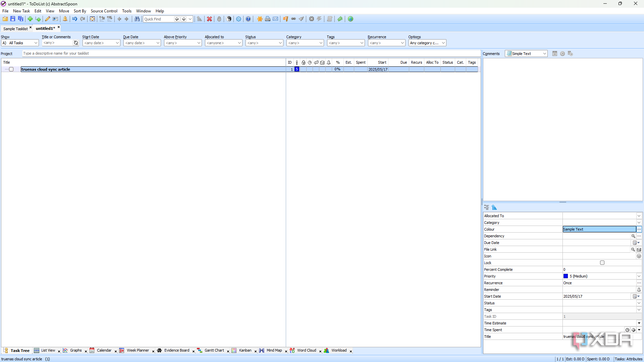The width and height of the screenshot is (644, 362).
Task: Click the binoculars Find Tasks icon
Action: click(x=137, y=19)
